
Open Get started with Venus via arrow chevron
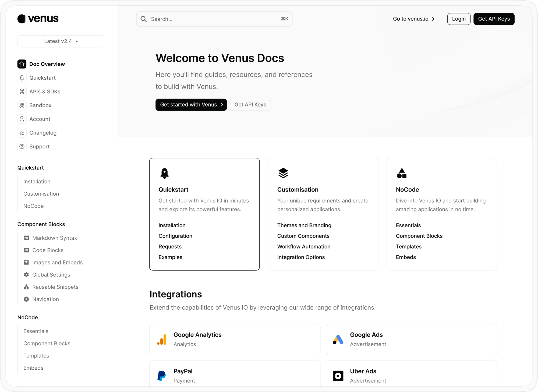click(x=222, y=105)
